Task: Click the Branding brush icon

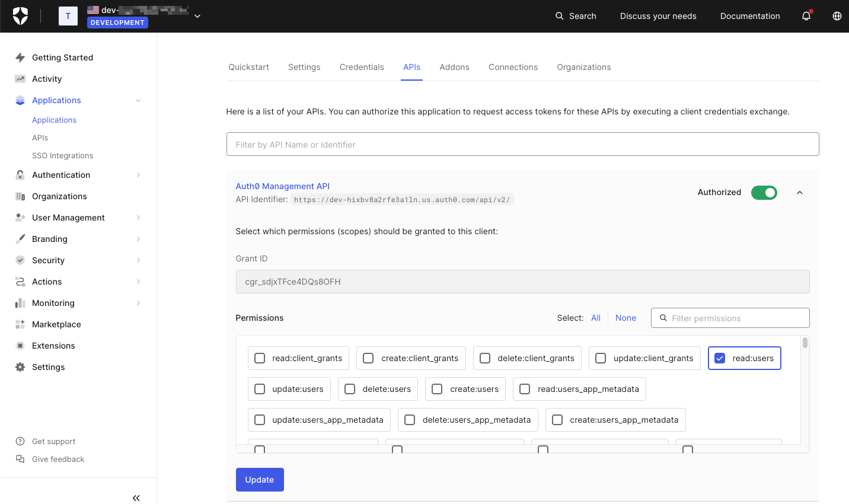Action: (x=20, y=239)
